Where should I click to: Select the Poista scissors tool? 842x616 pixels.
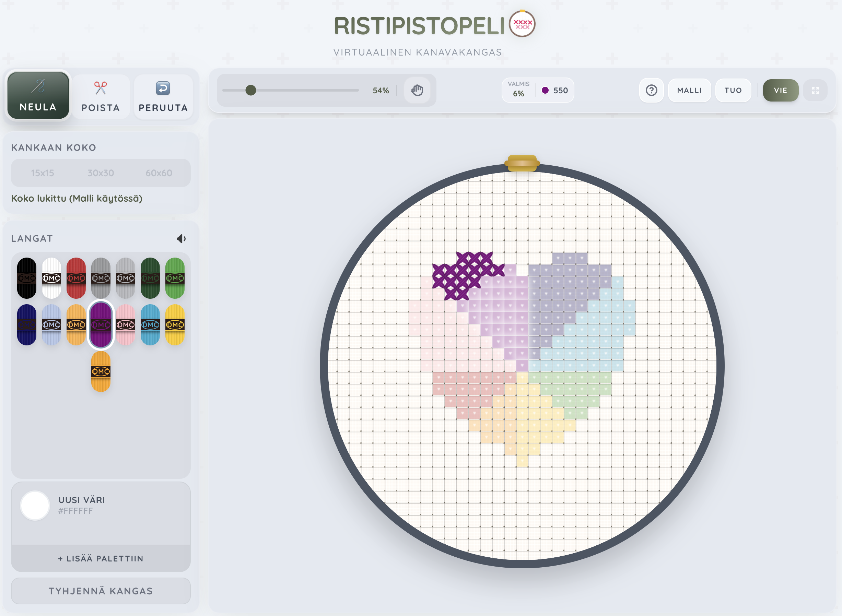(x=101, y=97)
